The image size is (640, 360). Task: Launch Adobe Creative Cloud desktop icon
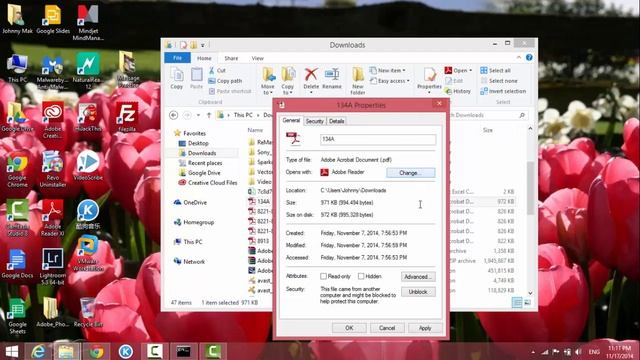(x=53, y=119)
